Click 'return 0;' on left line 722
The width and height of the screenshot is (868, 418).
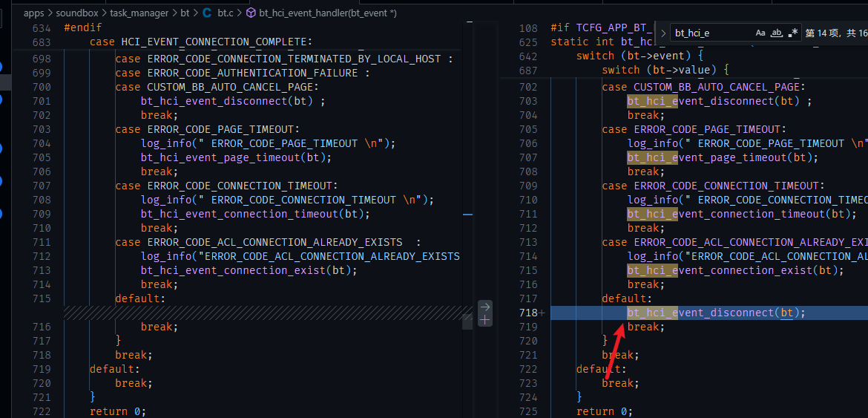tap(117, 411)
